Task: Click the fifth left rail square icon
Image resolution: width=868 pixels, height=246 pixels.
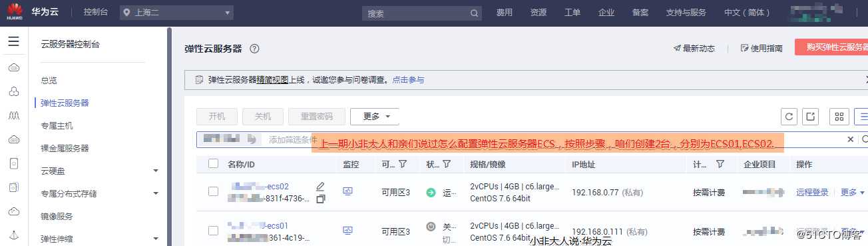Action: [x=13, y=163]
